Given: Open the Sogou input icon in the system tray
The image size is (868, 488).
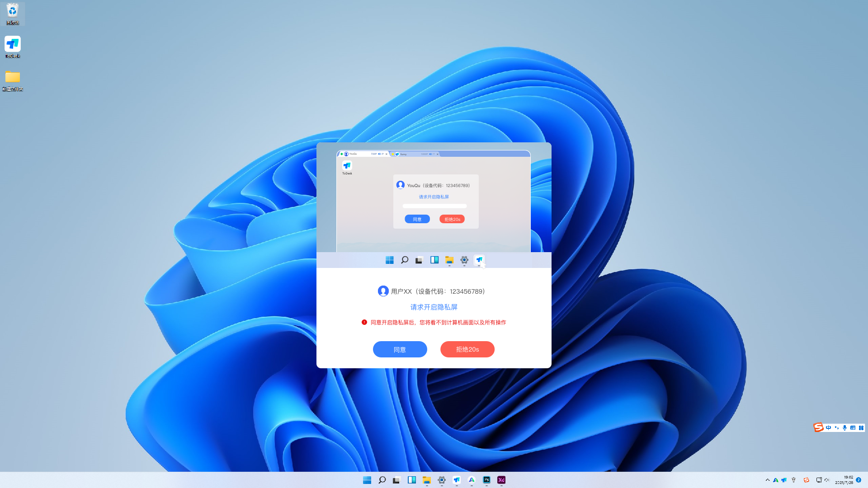Looking at the screenshot, I should pos(806,480).
